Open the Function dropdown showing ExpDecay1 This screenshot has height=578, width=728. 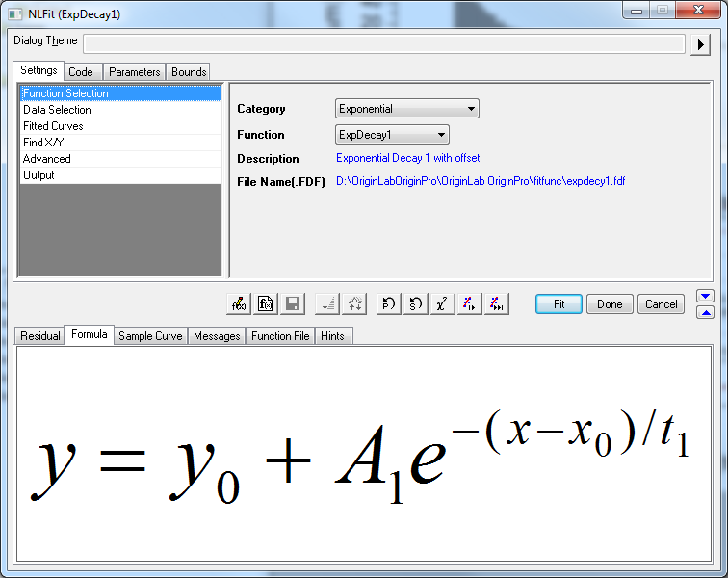pyautogui.click(x=392, y=135)
